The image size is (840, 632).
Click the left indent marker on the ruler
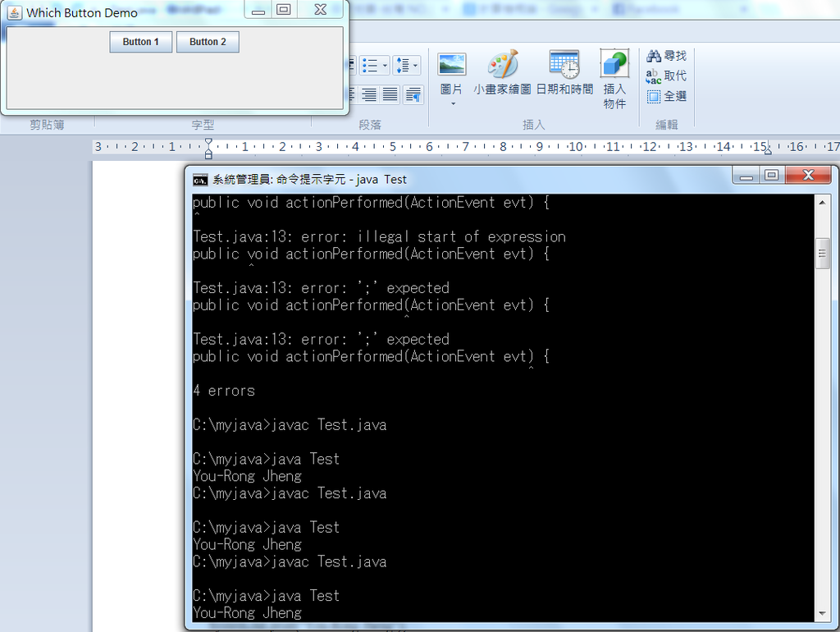pos(208,153)
